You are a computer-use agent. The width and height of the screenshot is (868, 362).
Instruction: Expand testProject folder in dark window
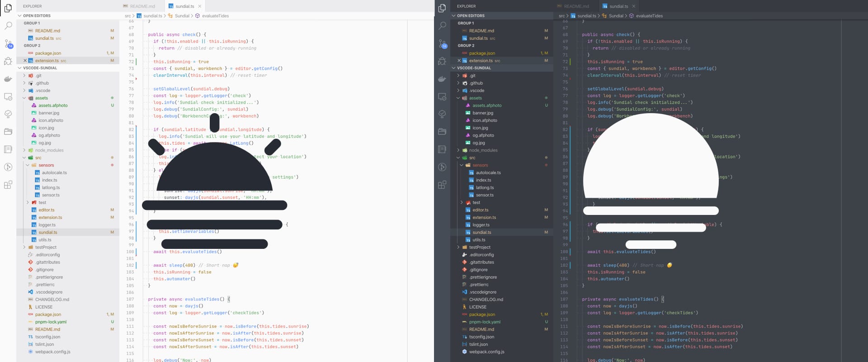coord(458,248)
